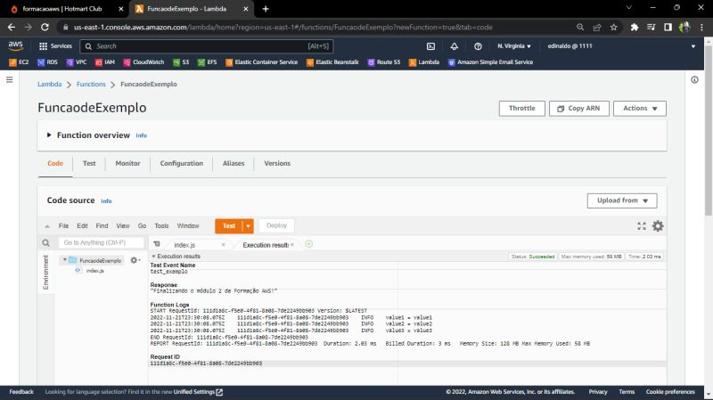Click the AWS logo home icon
This screenshot has width=713, height=400.
tap(16, 46)
